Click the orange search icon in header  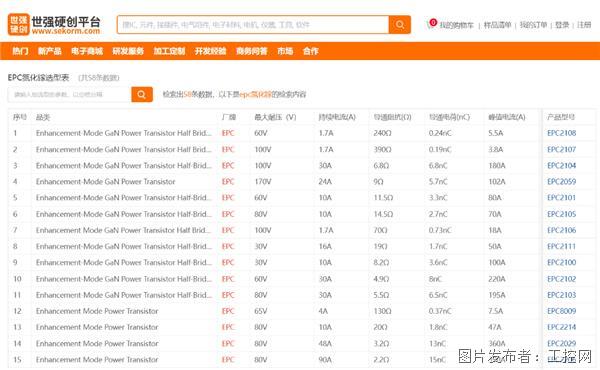[400, 25]
